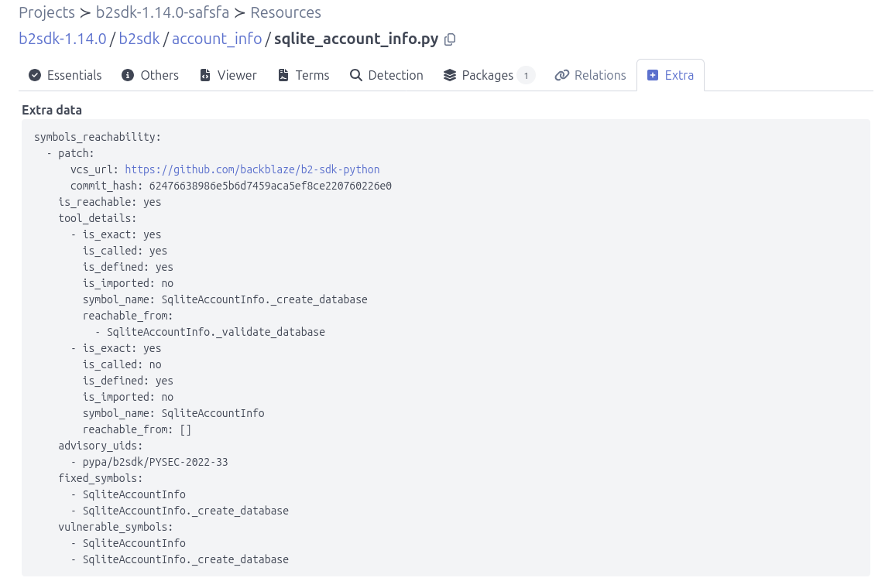Image resolution: width=892 pixels, height=588 pixels.
Task: Click the 'tool_details:' line
Action: coord(98,218)
